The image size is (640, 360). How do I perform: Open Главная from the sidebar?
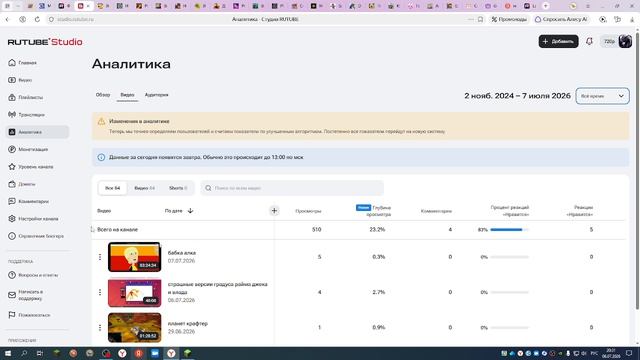pyautogui.click(x=23, y=63)
